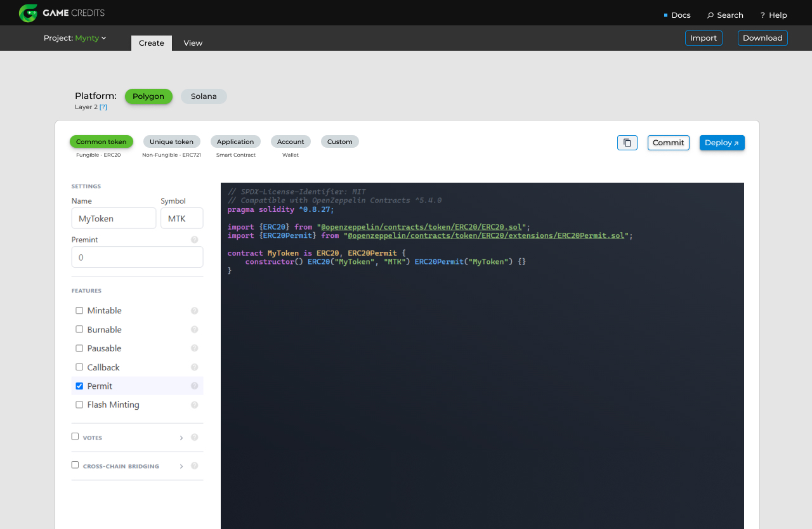Select the Unique token tab
The width and height of the screenshot is (812, 529).
[171, 141]
